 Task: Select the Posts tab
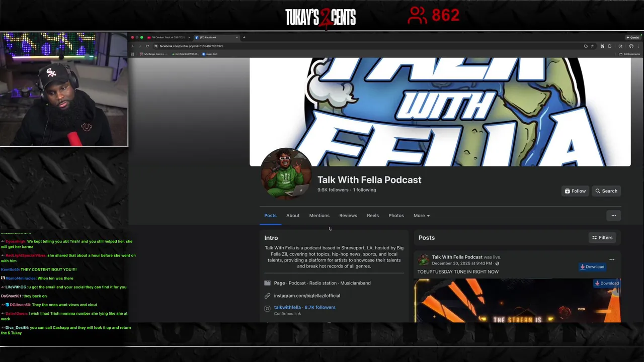coord(270,216)
